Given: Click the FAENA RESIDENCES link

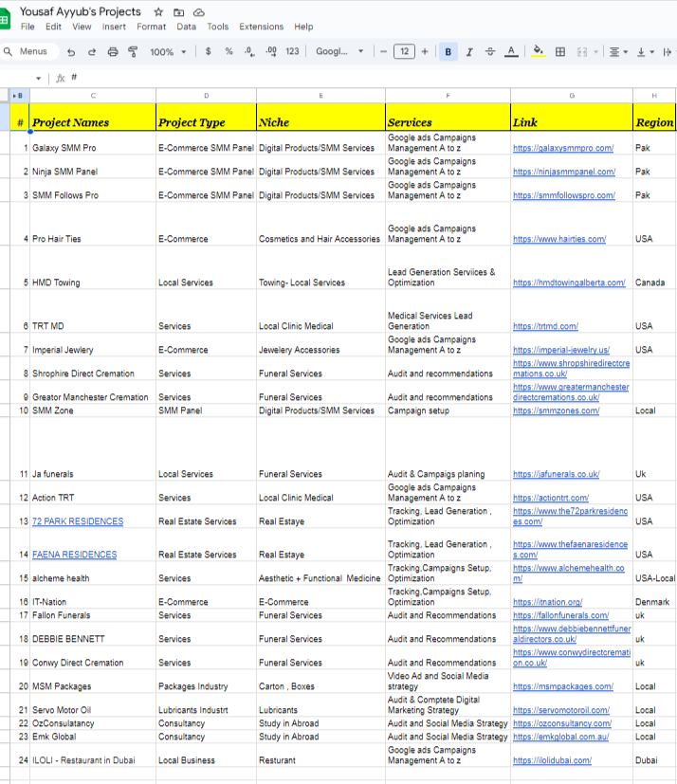Looking at the screenshot, I should point(75,555).
